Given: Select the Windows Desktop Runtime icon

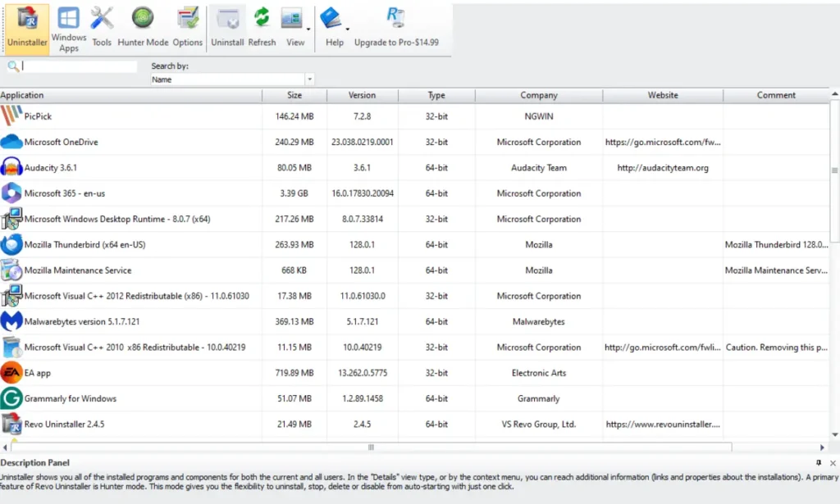Looking at the screenshot, I should (x=11, y=219).
